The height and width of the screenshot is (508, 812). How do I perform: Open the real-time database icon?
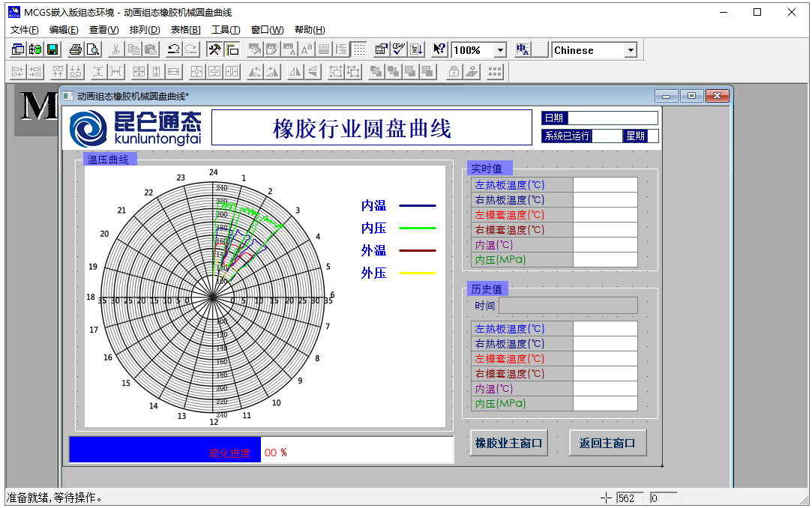click(35, 49)
